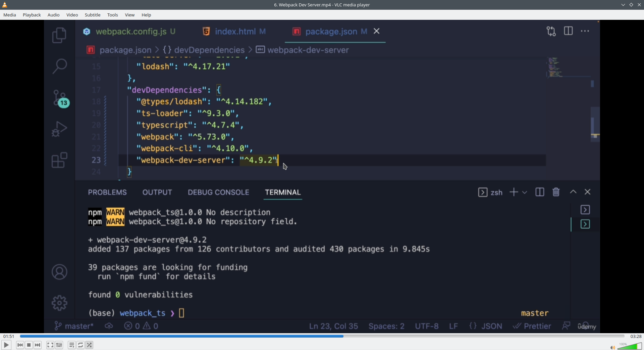644x350 pixels.
Task: Change end of line sequence LF
Action: coord(453,326)
